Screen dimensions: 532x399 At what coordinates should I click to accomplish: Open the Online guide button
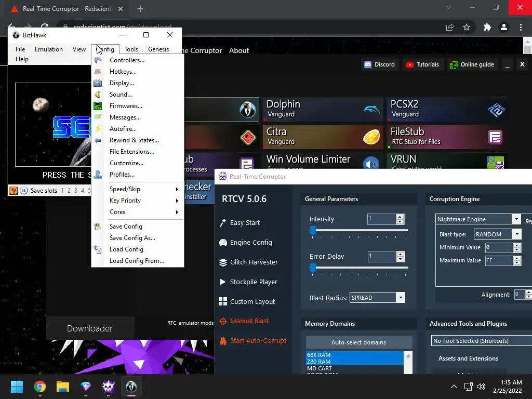pyautogui.click(x=472, y=64)
